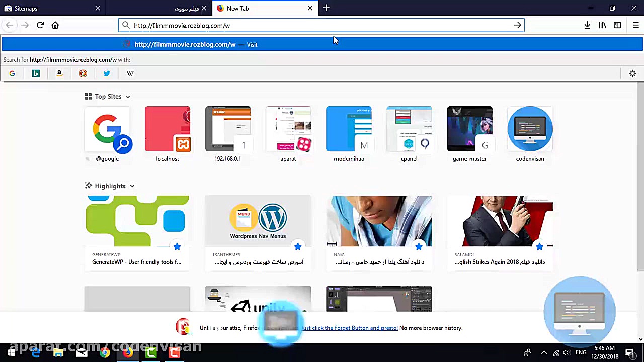This screenshot has width=644, height=362.
Task: Switch the ENG input language
Action: point(581,353)
